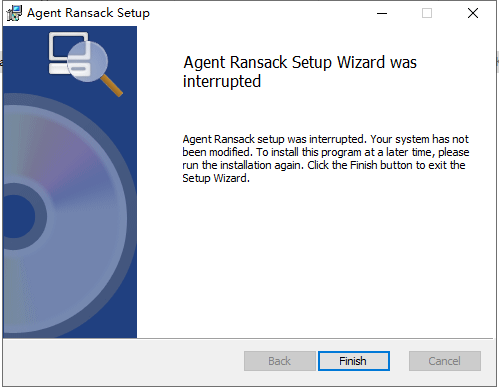The width and height of the screenshot is (499, 389).
Task: Open the installer icon system menu in title bar
Action: click(x=14, y=13)
